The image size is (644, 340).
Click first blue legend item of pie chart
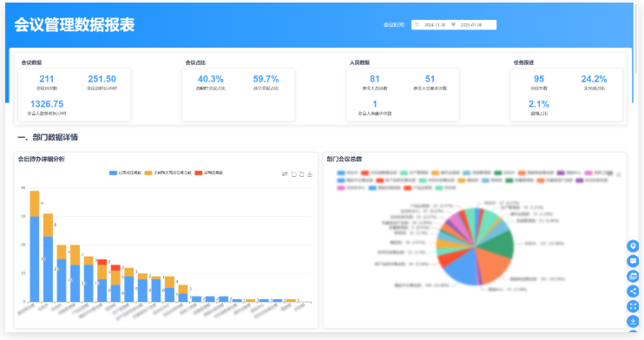click(x=347, y=173)
